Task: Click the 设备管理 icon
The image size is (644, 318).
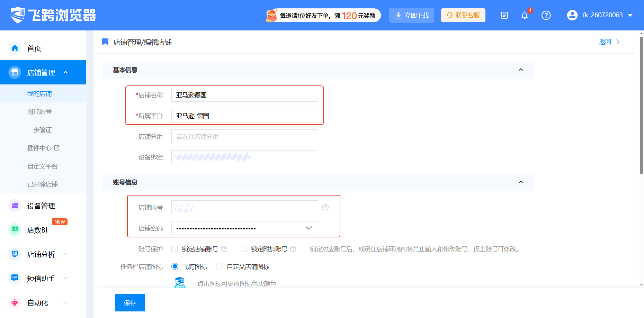Action: pos(15,206)
